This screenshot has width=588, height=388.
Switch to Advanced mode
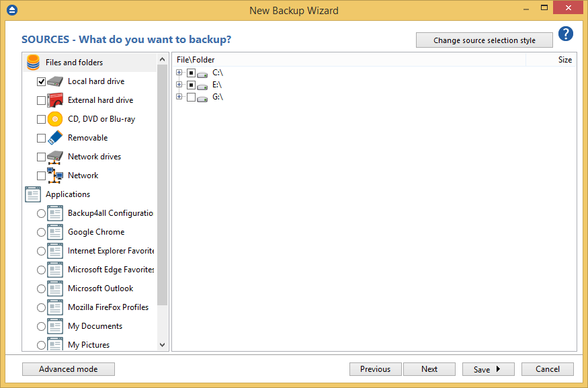68,368
